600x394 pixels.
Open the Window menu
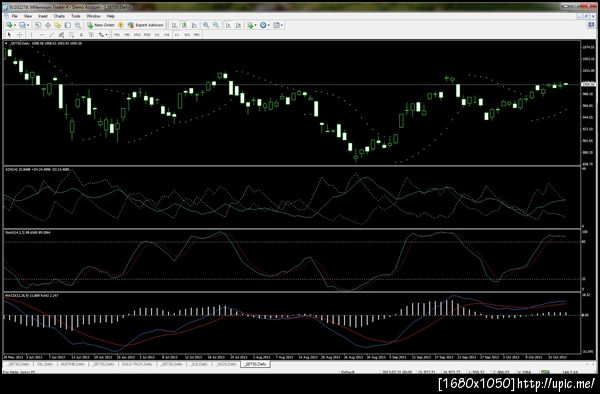93,16
